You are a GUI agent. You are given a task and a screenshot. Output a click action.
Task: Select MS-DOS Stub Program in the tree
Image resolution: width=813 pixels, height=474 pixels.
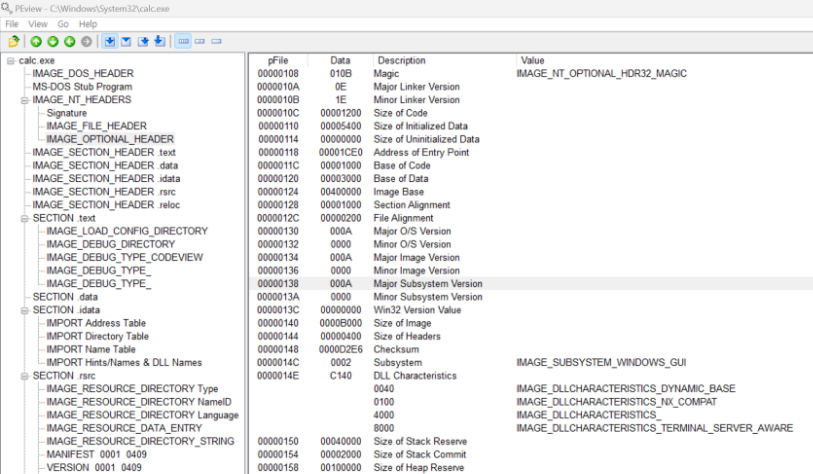click(82, 87)
